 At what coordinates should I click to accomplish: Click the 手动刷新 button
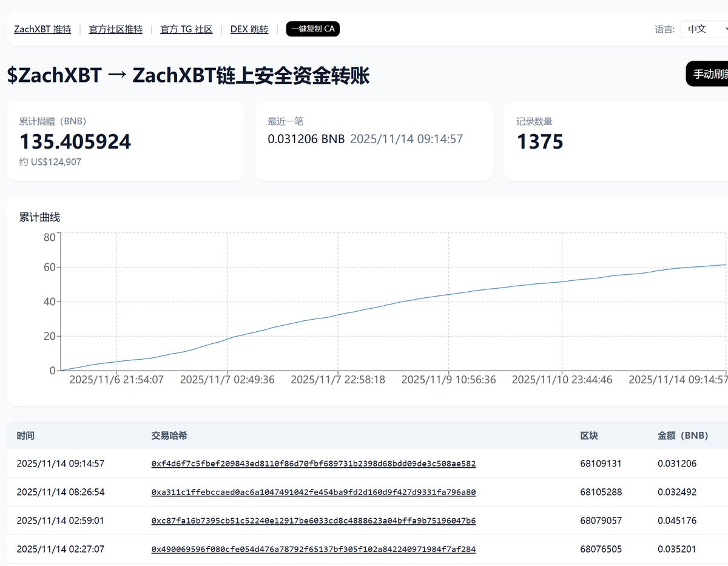point(707,74)
